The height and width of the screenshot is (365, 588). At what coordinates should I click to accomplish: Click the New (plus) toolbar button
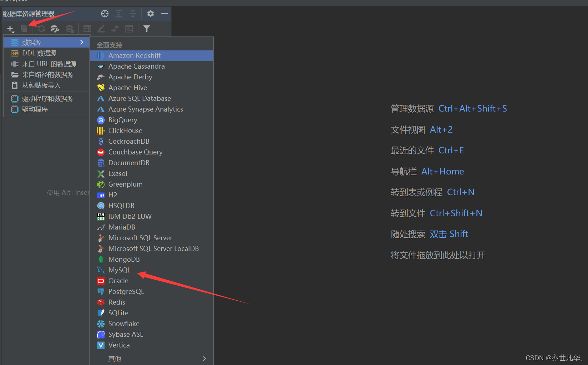[10, 29]
